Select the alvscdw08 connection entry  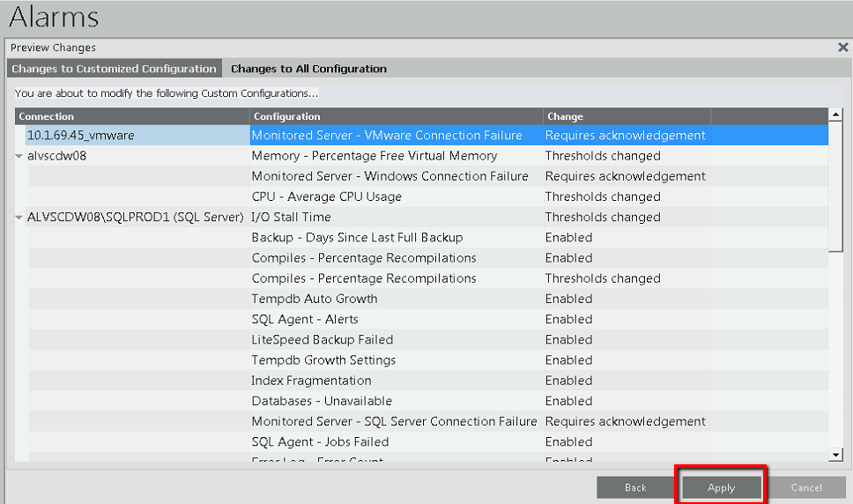(x=56, y=156)
